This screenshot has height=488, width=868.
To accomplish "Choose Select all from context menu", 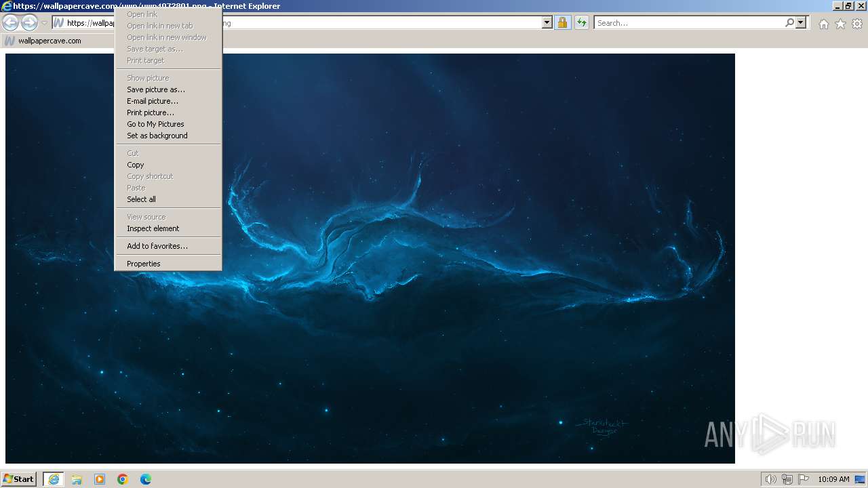I will 167,199.
